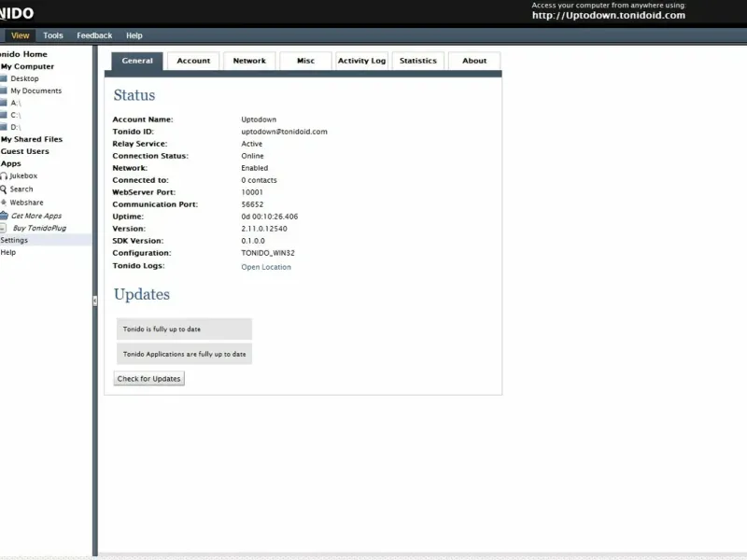Select the Activity Log tab
Image resolution: width=747 pixels, height=560 pixels.
pos(362,61)
